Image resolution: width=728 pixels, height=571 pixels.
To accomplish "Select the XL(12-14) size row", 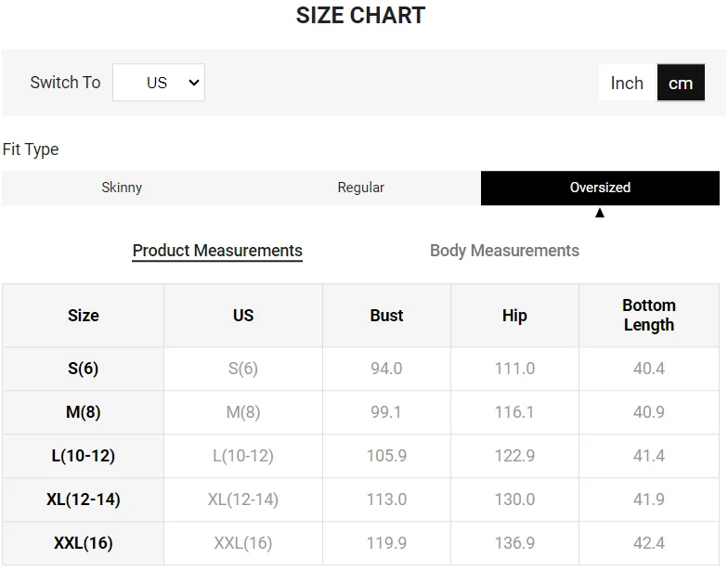I will pyautogui.click(x=83, y=500).
